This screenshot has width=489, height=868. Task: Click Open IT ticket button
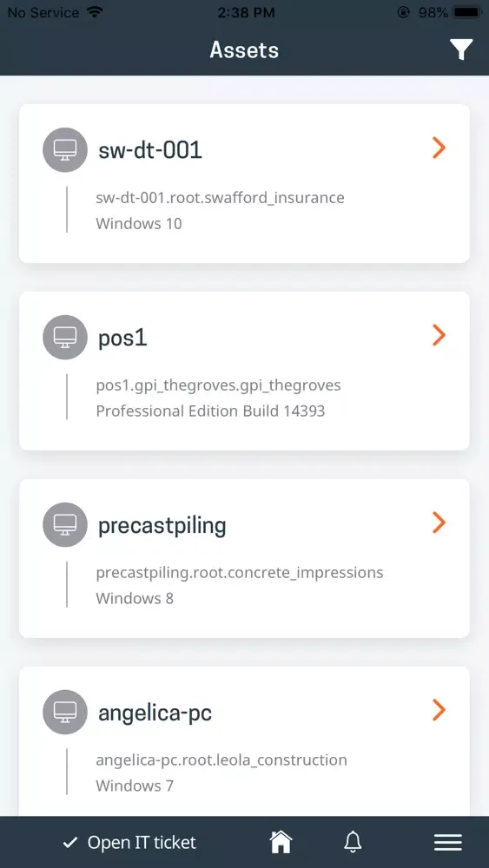[129, 843]
